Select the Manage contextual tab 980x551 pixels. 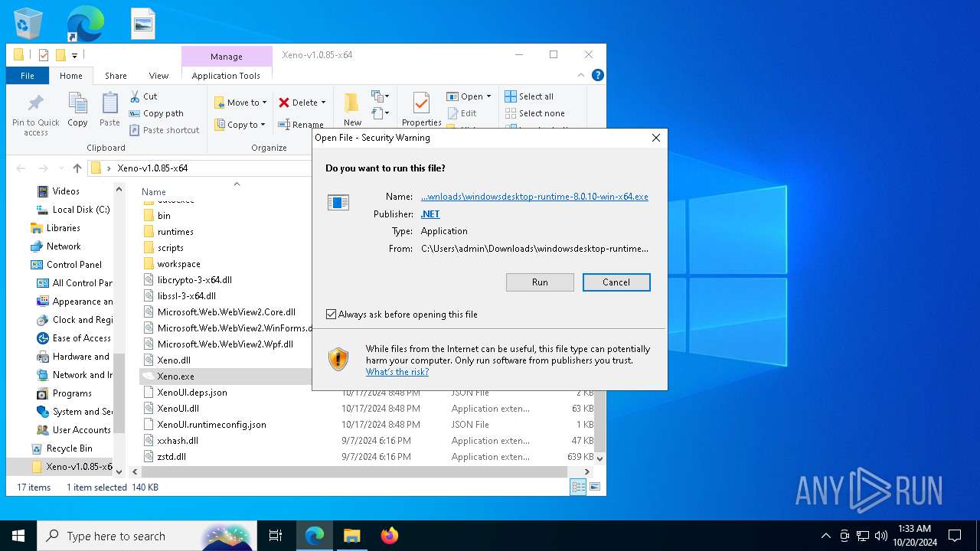point(227,57)
